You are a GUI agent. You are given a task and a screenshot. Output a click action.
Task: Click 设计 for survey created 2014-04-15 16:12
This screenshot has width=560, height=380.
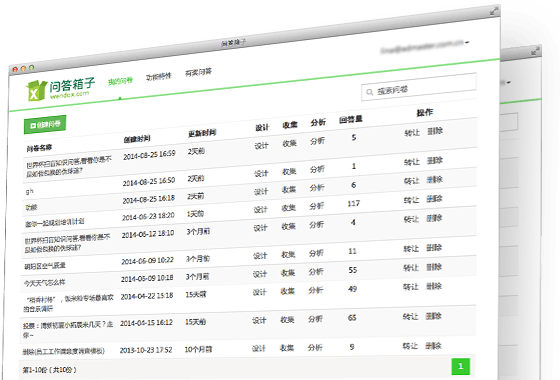[x=259, y=320]
